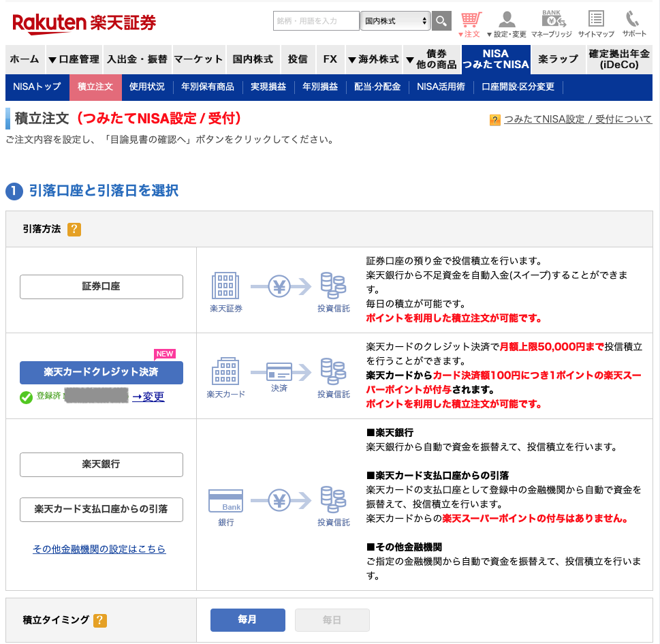Click help icon beside 引落方法

pyautogui.click(x=74, y=229)
